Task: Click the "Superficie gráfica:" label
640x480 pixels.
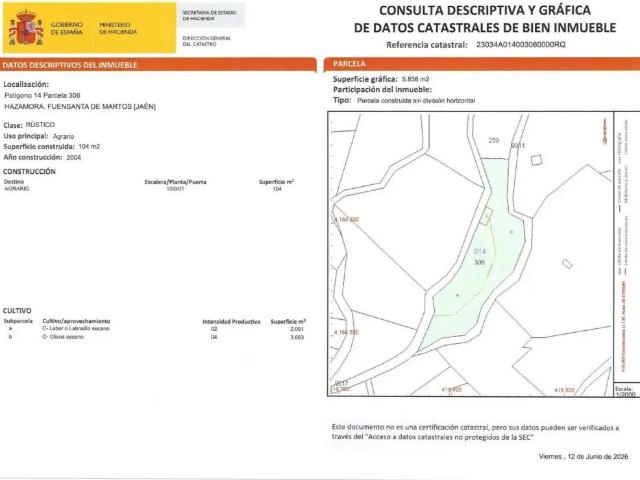Action: 365,79
